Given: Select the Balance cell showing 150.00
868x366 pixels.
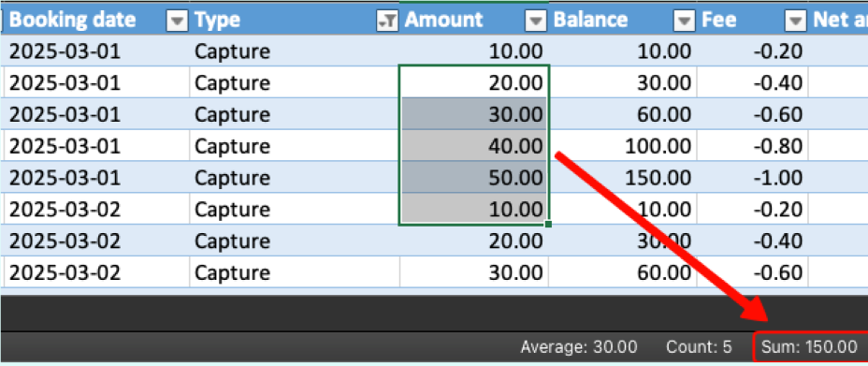Looking at the screenshot, I should point(622,177).
